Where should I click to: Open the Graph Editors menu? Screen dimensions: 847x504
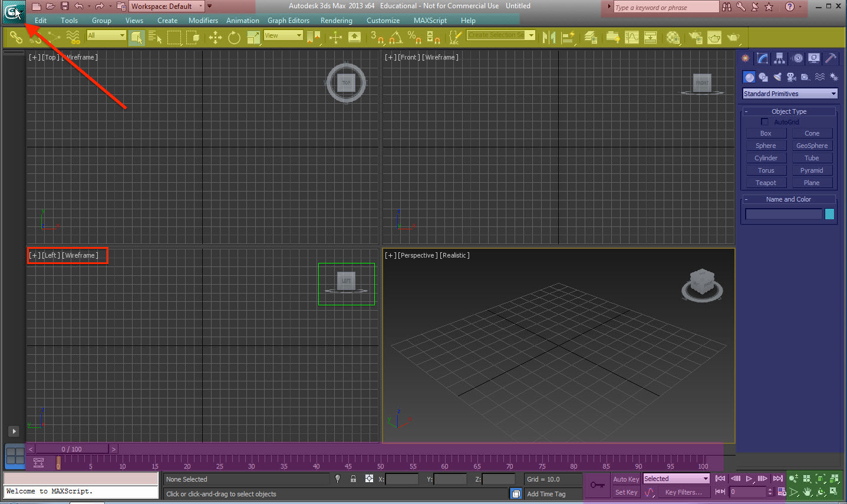288,20
